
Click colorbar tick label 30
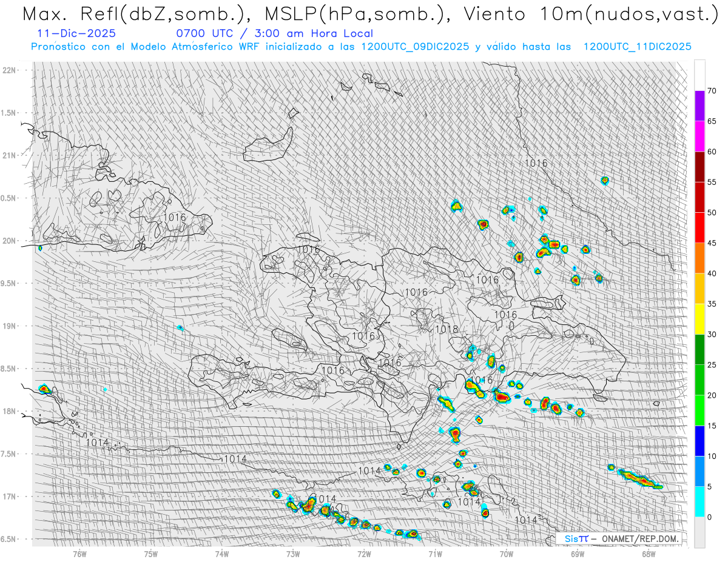[x=712, y=335]
